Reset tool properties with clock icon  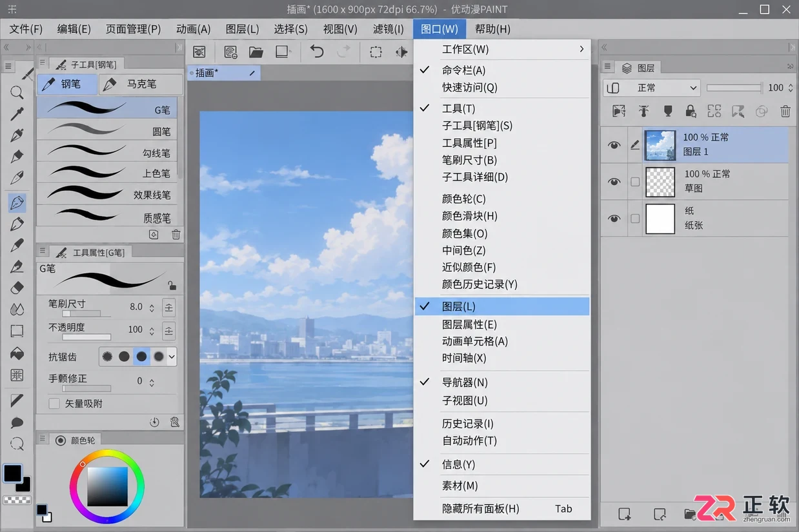pyautogui.click(x=154, y=422)
